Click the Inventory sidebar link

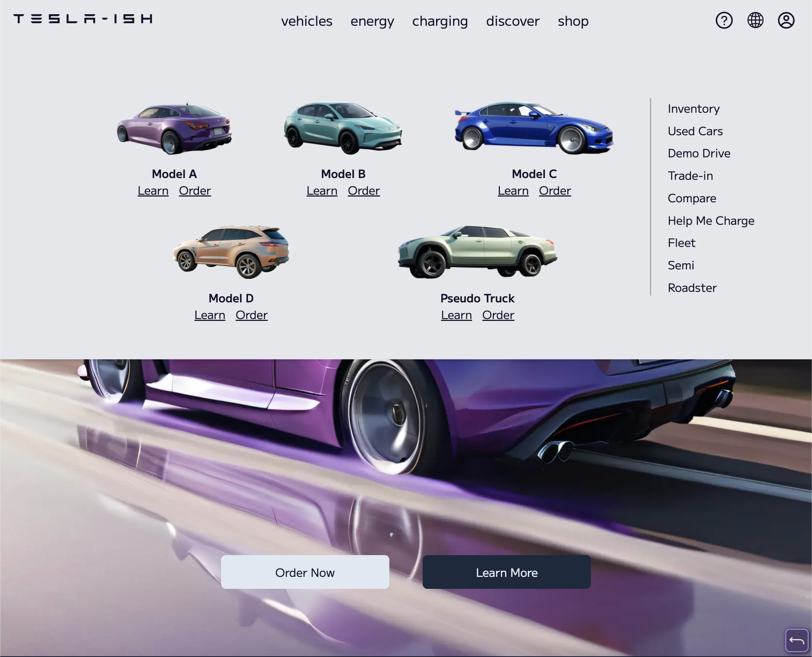click(693, 108)
